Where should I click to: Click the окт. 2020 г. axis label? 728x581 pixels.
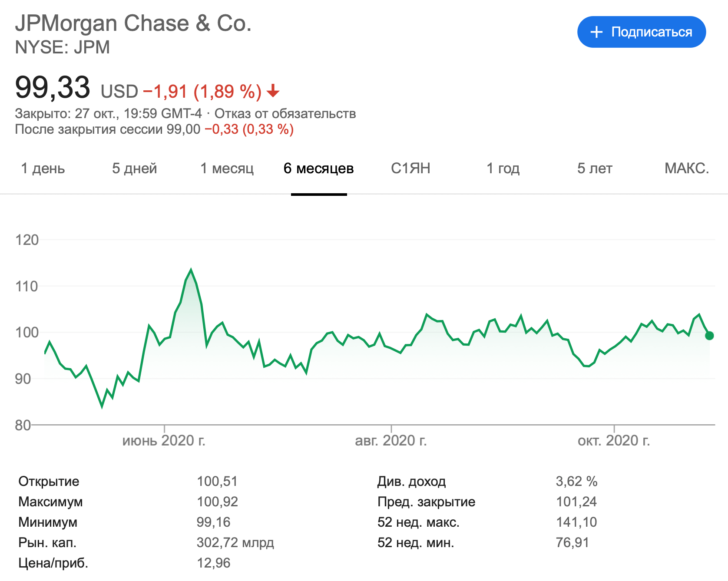tap(614, 441)
